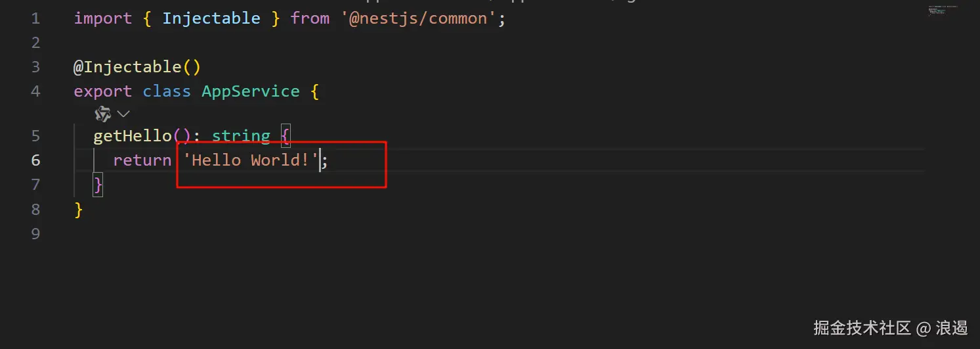Image resolution: width=980 pixels, height=349 pixels.
Task: Click the pink closing brace on line 7
Action: click(x=98, y=185)
